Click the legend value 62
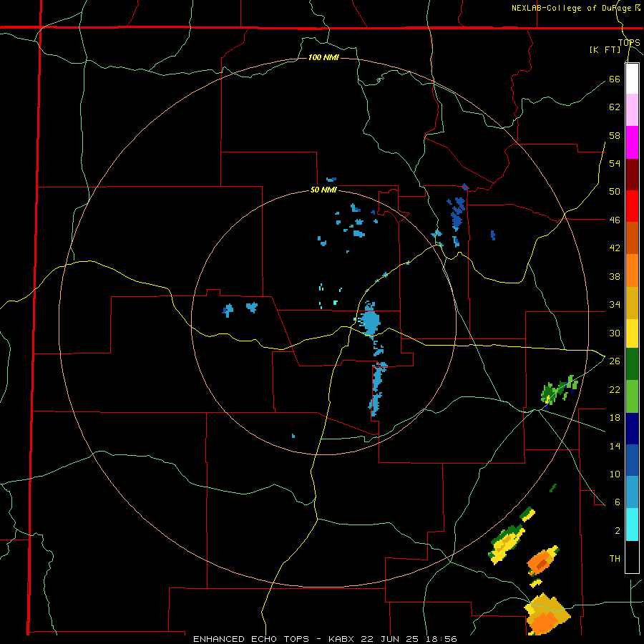 coord(615,107)
